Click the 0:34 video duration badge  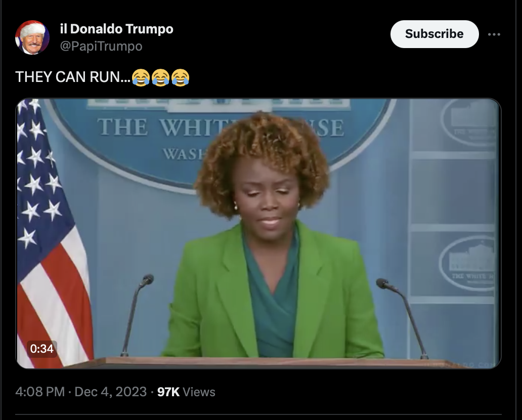click(41, 349)
